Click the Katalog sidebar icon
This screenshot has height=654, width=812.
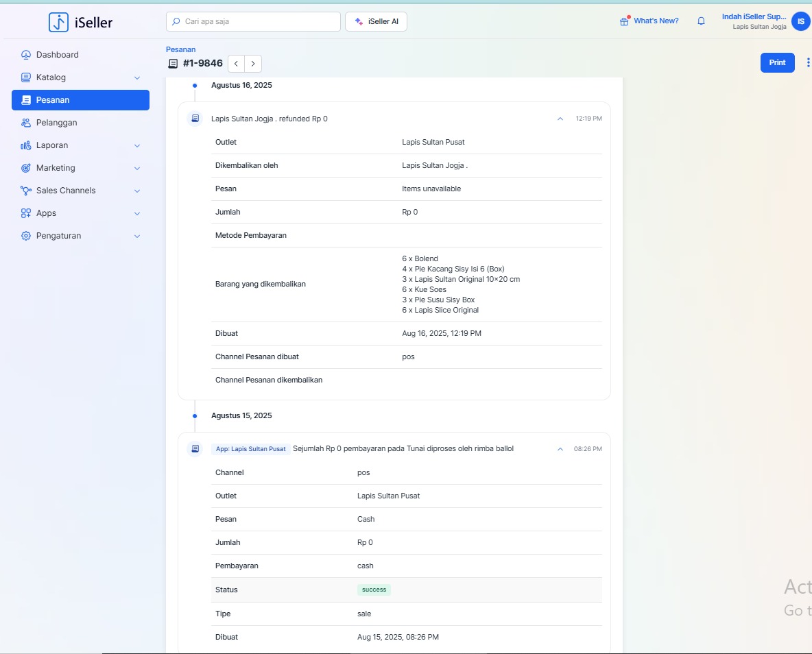click(26, 77)
